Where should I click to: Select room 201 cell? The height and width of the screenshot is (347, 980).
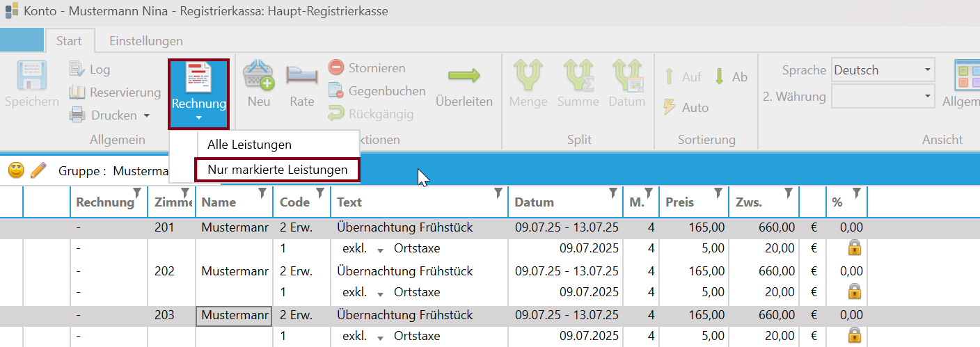point(164,227)
